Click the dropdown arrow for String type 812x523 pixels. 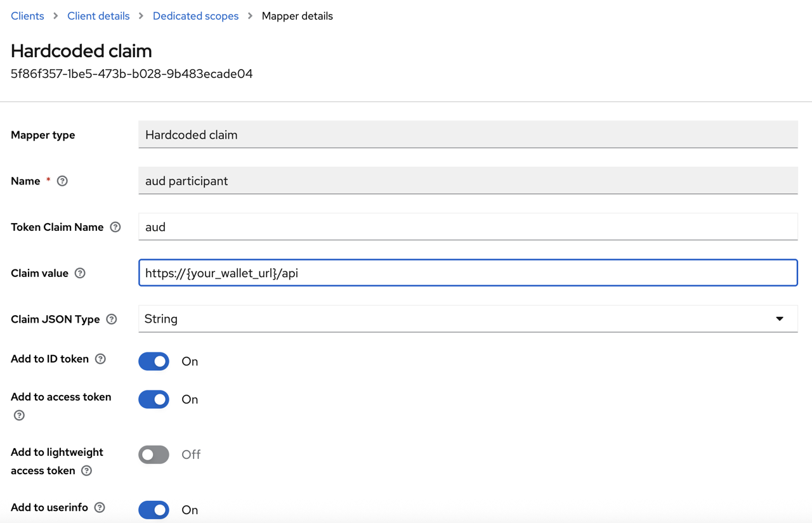(780, 319)
